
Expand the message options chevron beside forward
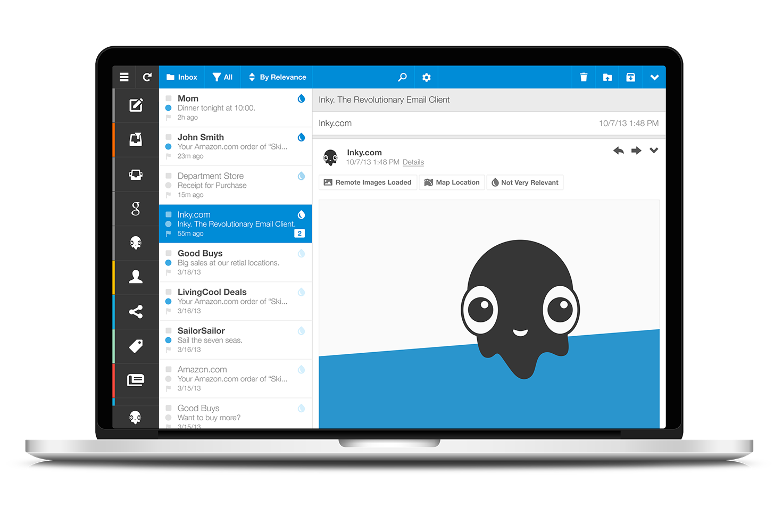pos(654,151)
